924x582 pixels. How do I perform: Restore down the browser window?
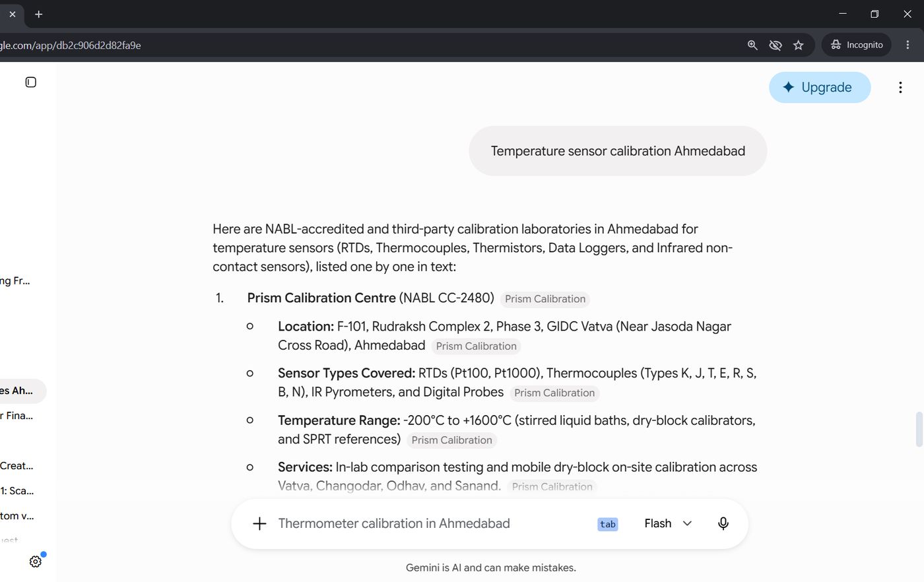874,14
